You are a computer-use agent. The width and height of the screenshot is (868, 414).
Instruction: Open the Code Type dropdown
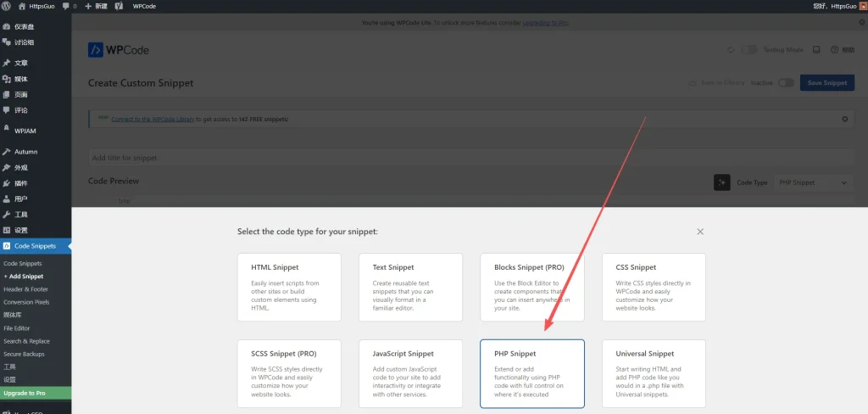tap(814, 182)
